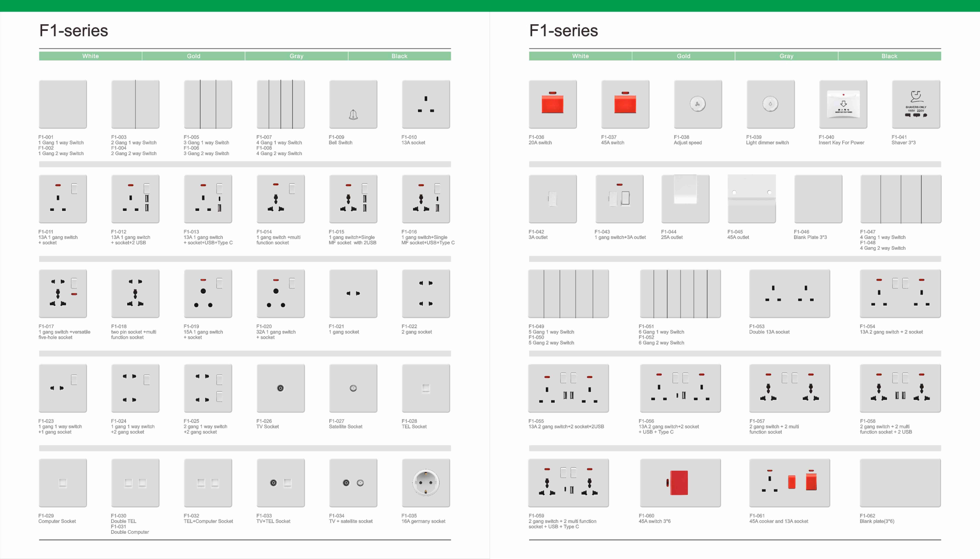Click the F1-061 45A cooker and 13A socket image

[789, 483]
